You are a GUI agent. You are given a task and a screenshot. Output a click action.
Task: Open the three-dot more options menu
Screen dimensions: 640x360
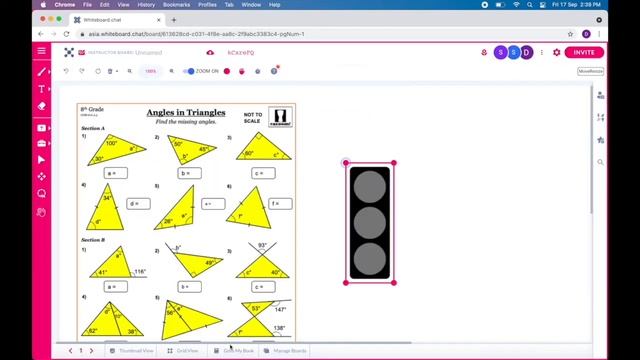coord(542,53)
